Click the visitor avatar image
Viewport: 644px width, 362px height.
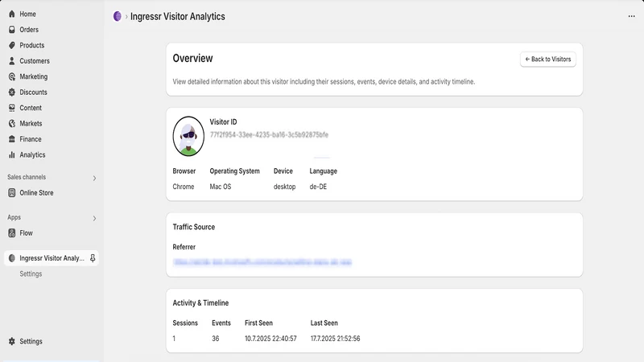tap(188, 136)
